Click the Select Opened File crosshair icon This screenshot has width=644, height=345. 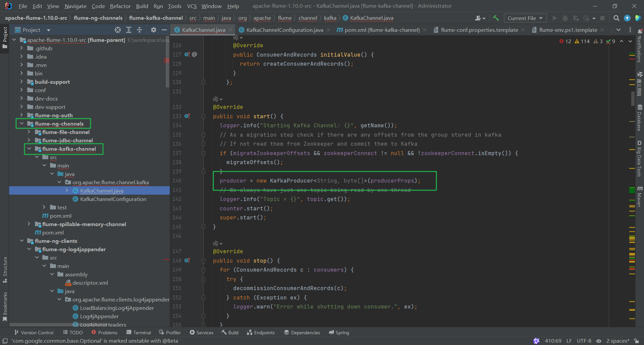point(118,30)
